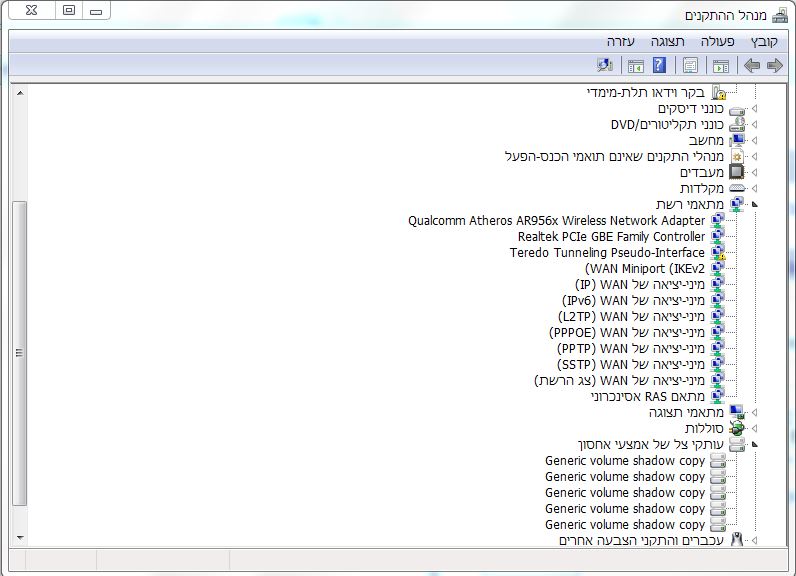Viewport: 796px width, 576px height.
Task: Click the WAN miniport (PPPOE) icon
Action: coord(717,332)
